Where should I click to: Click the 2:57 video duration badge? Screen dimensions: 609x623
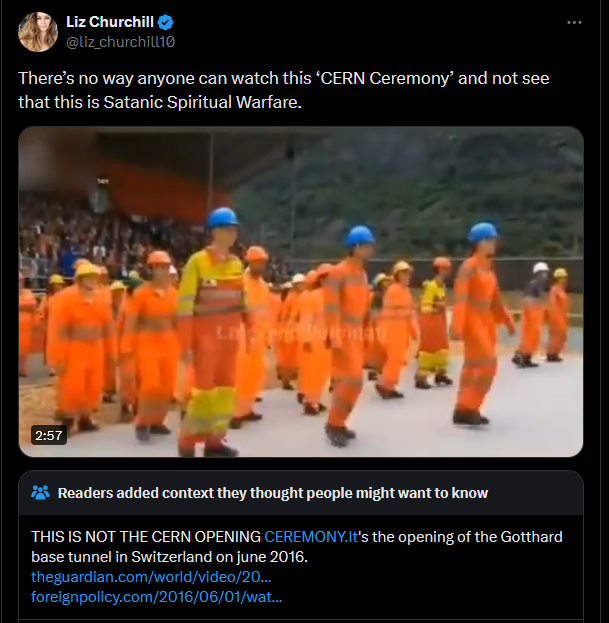coord(48,435)
